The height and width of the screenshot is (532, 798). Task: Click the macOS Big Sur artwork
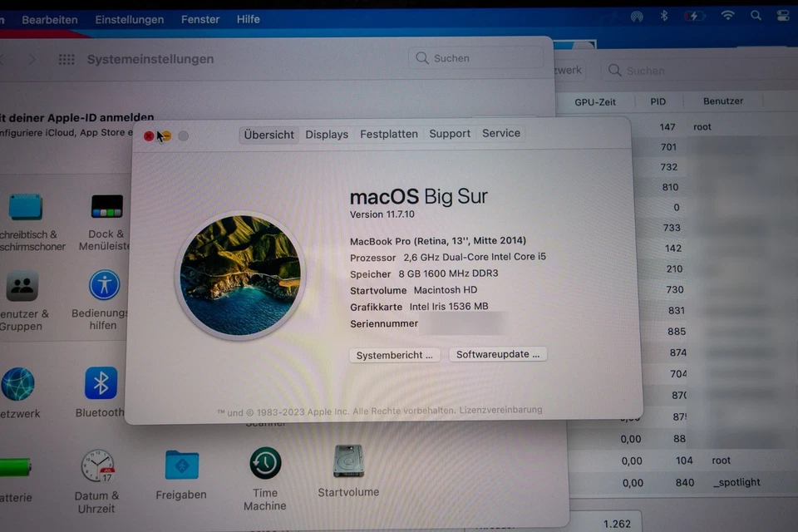tap(240, 275)
